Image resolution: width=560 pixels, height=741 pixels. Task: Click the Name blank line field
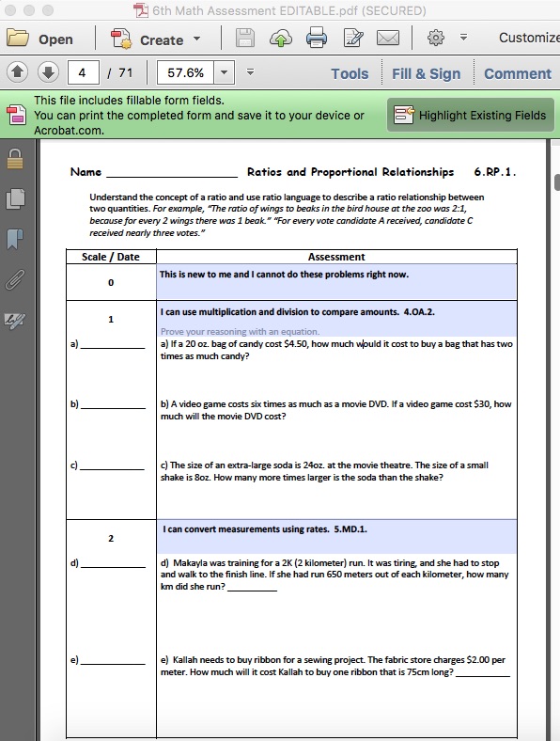[172, 172]
